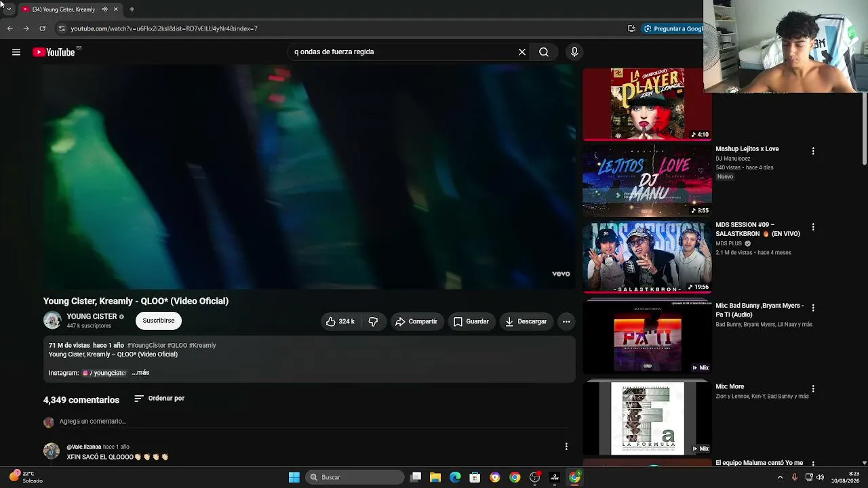Viewport: 868px width, 488px height.
Task: Click the cast/install icon in address bar
Action: (x=631, y=28)
